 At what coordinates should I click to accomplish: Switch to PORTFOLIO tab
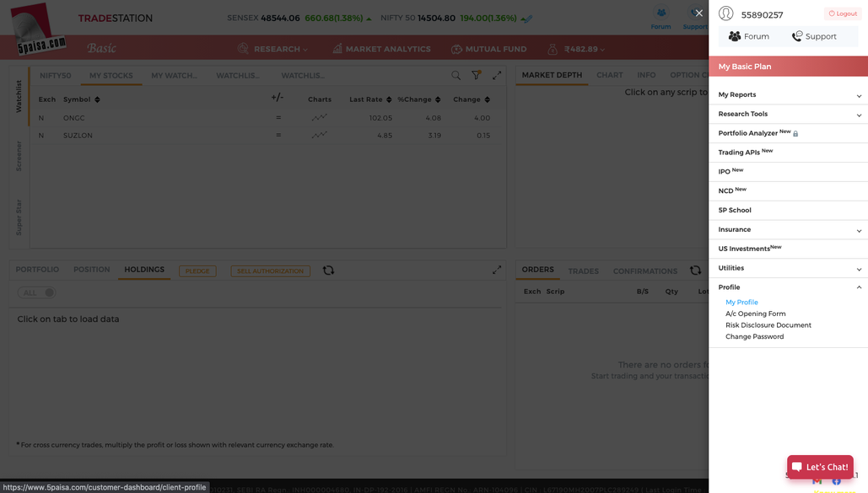(37, 270)
